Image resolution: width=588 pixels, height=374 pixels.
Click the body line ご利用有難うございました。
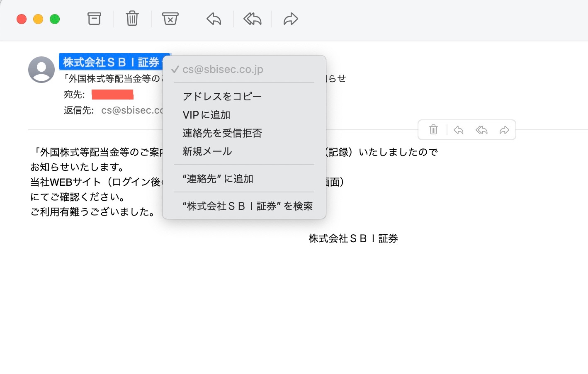[92, 212]
